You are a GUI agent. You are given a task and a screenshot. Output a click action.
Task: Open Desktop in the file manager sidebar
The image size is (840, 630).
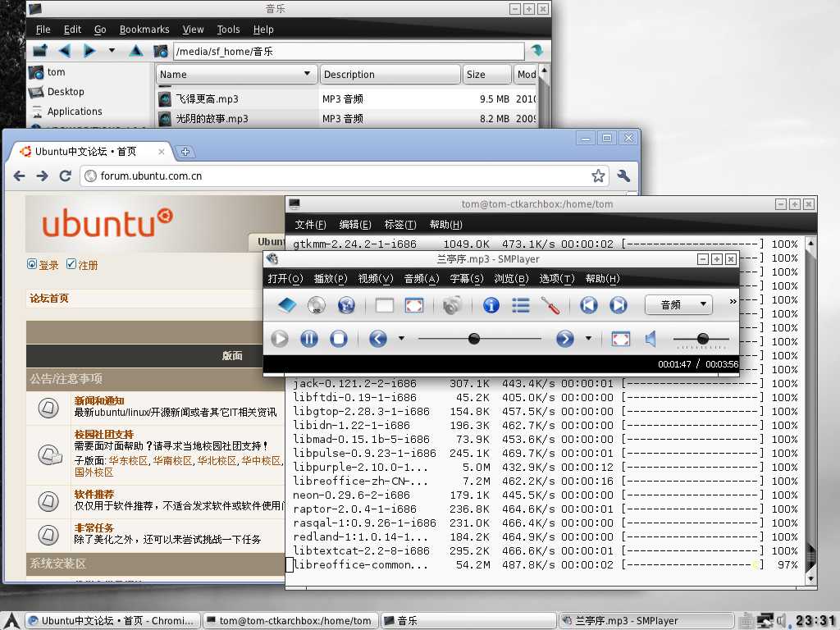pos(66,92)
